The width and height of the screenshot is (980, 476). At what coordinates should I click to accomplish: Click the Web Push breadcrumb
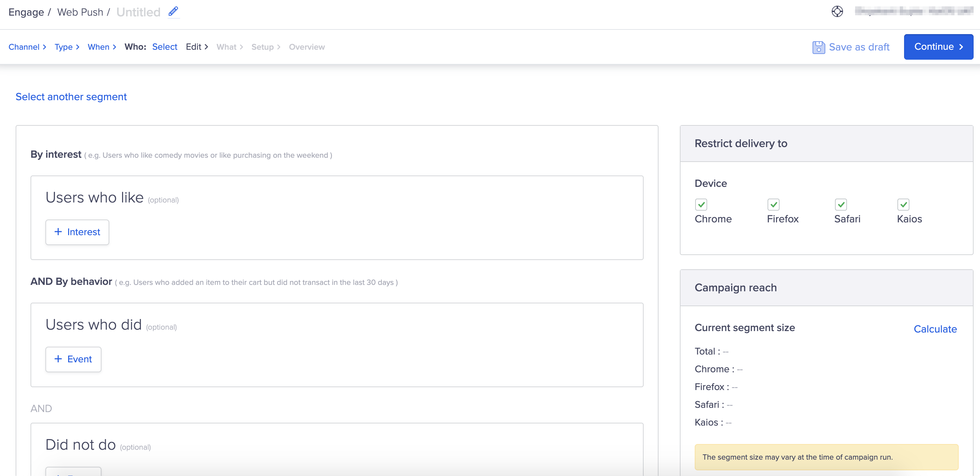coord(80,12)
